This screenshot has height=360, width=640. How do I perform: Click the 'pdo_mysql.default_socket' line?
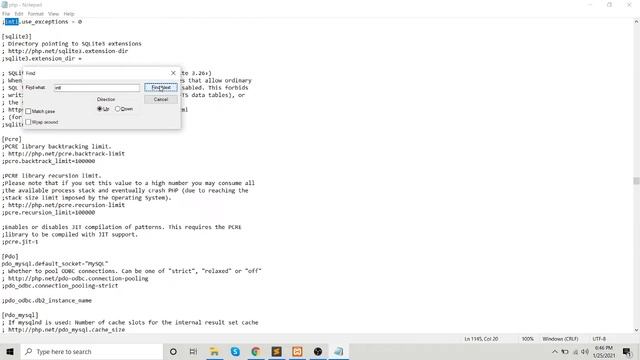pyautogui.click(x=55, y=264)
